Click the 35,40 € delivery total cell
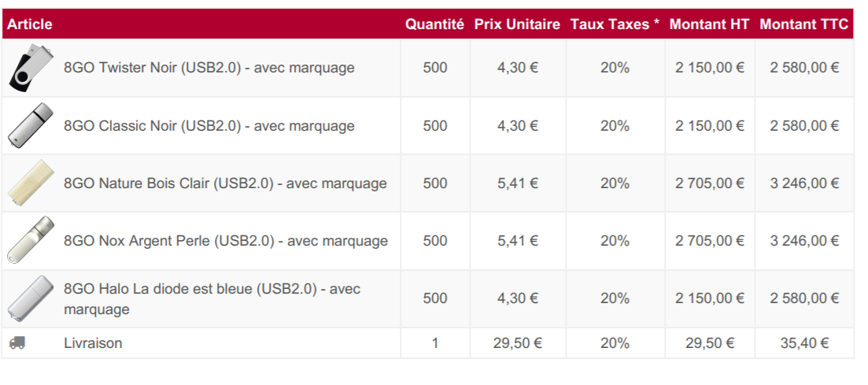The height and width of the screenshot is (385, 868). tap(803, 343)
